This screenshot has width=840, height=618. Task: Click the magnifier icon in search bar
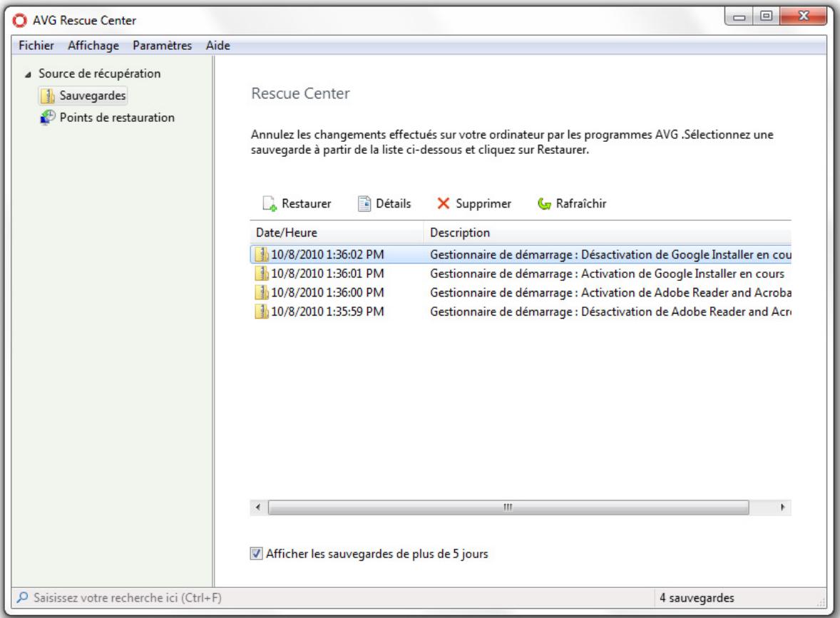pyautogui.click(x=23, y=597)
